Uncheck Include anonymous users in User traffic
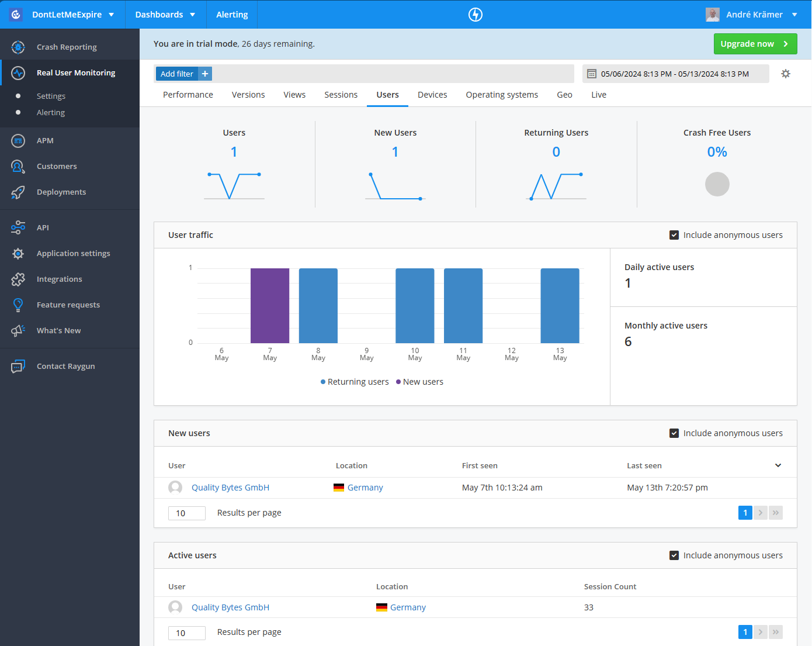 click(674, 234)
